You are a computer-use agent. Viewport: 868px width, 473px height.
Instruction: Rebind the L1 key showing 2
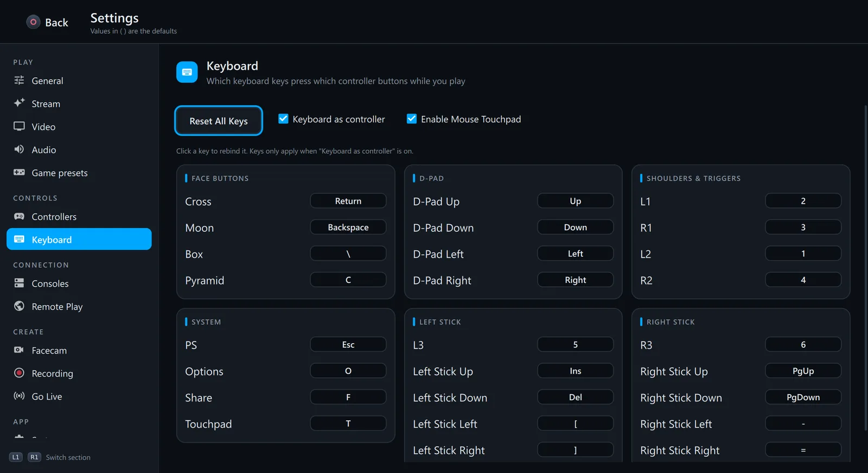[803, 201]
